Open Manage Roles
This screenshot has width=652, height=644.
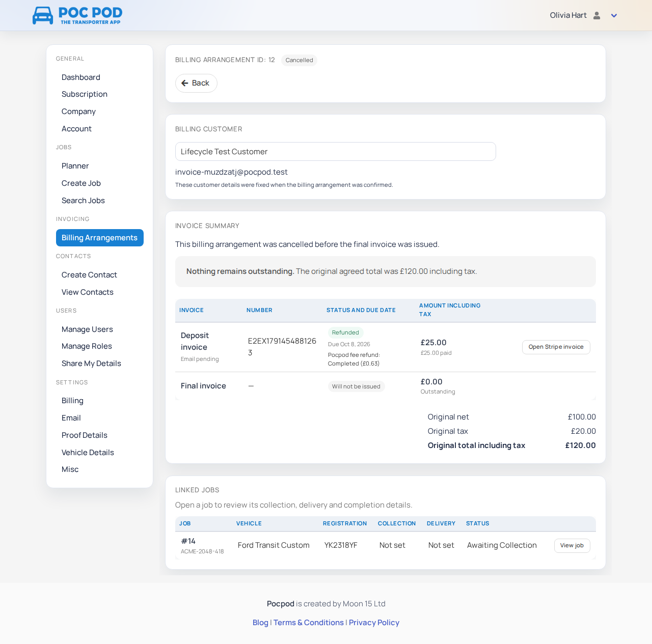point(87,346)
